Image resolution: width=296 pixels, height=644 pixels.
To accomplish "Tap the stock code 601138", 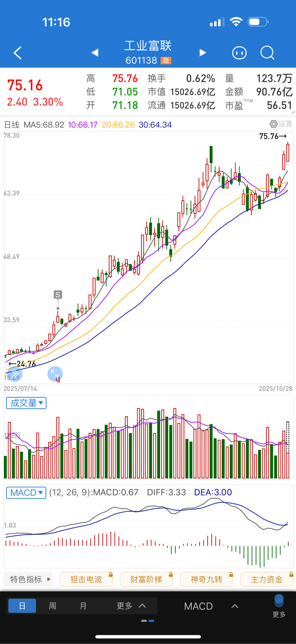I will point(141,61).
